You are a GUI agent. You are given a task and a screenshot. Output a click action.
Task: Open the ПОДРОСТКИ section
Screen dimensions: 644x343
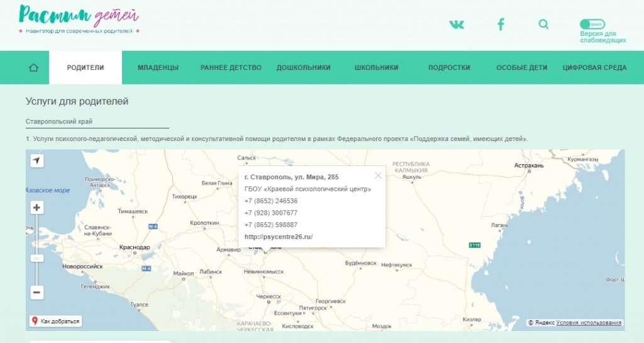tap(449, 68)
